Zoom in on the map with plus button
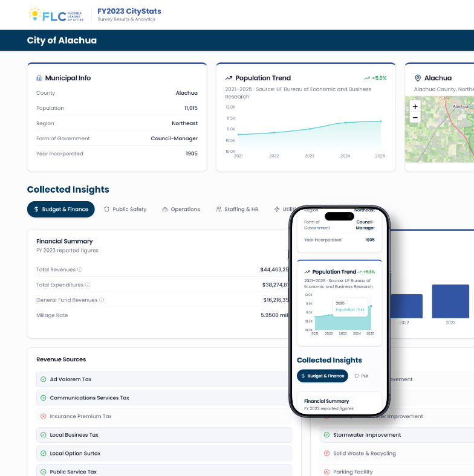This screenshot has width=474, height=476. (415, 106)
